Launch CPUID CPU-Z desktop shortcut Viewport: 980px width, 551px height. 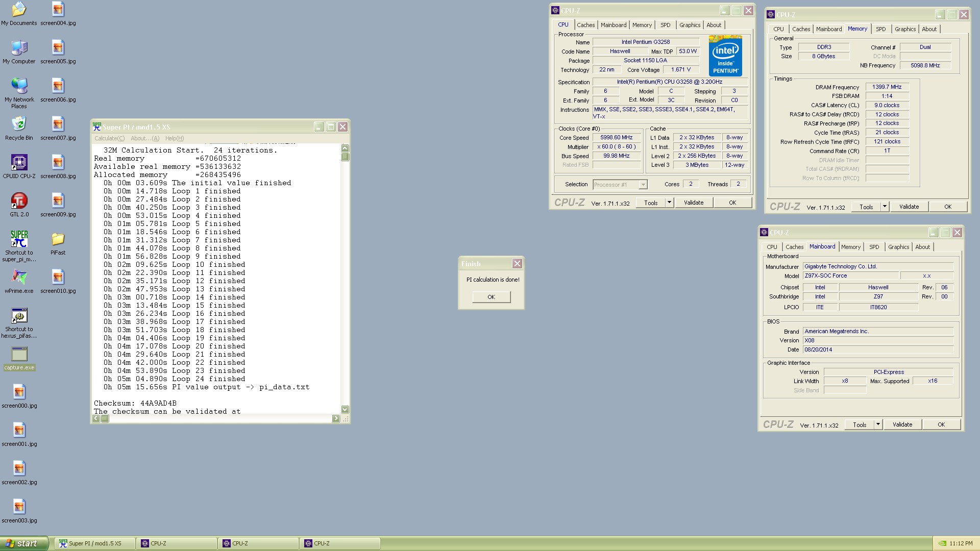coord(19,167)
